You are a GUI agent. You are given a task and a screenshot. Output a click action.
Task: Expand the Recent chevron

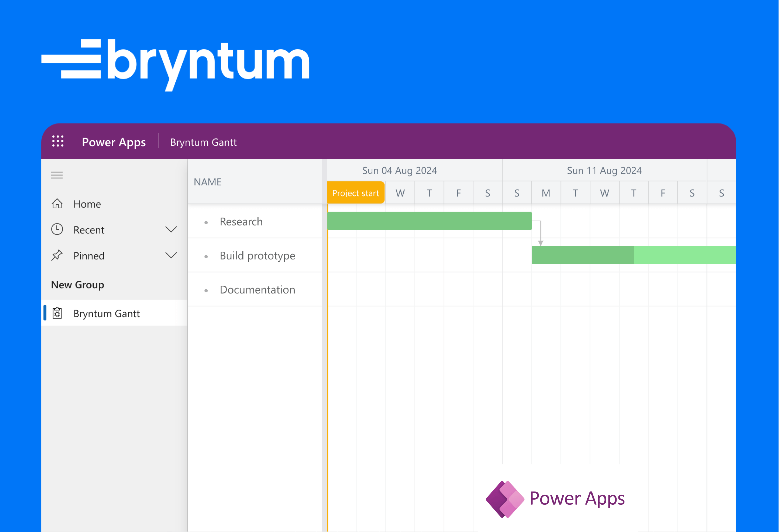pos(171,230)
